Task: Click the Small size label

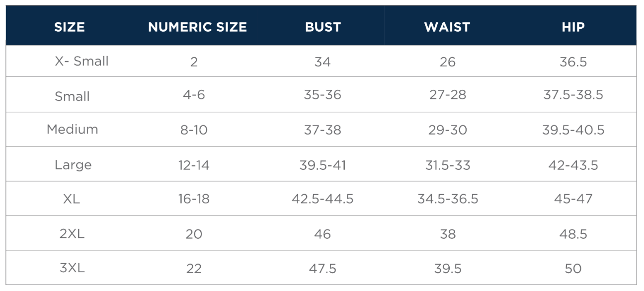Action: [72, 96]
